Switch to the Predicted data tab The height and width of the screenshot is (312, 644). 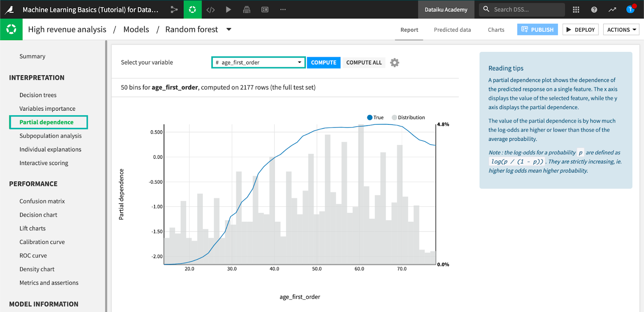[x=452, y=30]
